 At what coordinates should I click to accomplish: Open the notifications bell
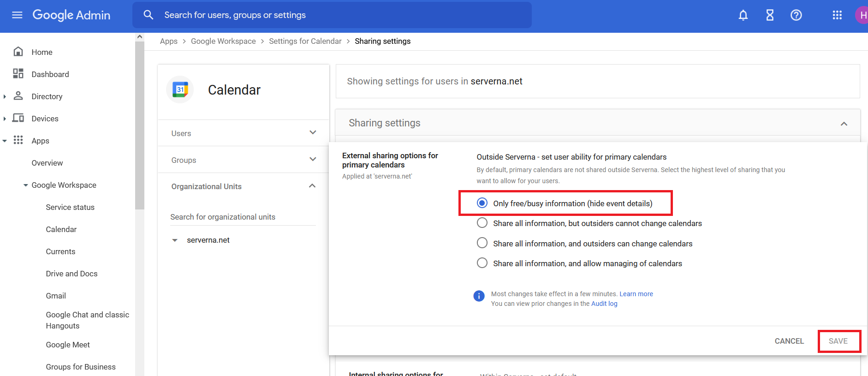743,15
